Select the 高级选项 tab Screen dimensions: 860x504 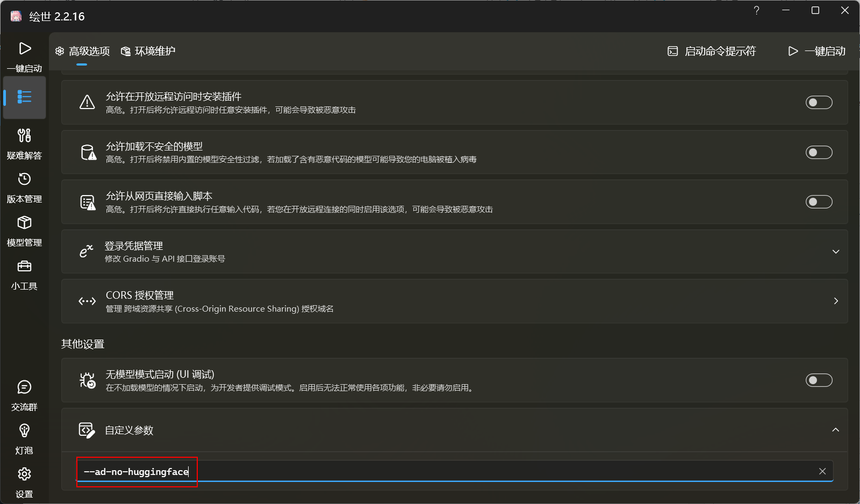82,51
